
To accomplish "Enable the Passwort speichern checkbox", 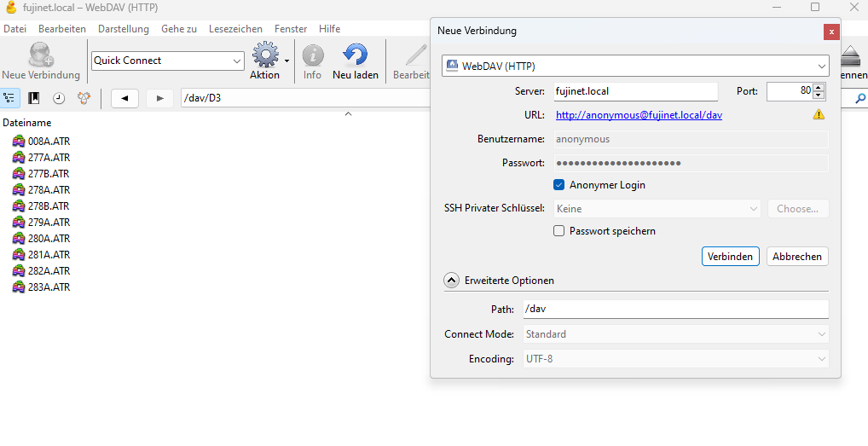I will 559,231.
